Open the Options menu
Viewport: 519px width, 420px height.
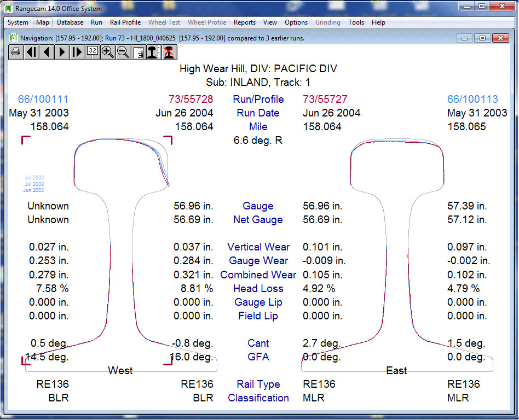[296, 22]
